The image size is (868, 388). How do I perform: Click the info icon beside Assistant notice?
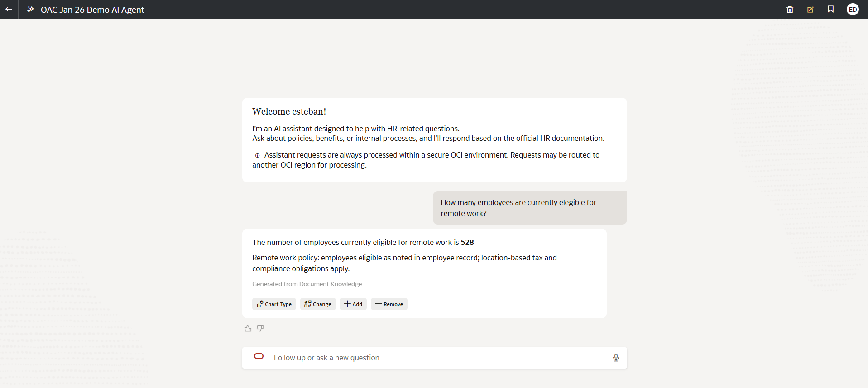coord(257,155)
